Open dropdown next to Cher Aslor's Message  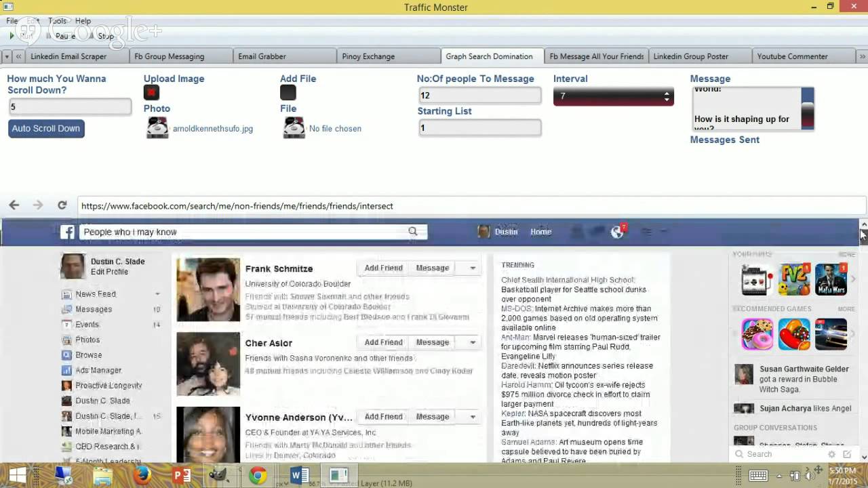(x=473, y=342)
